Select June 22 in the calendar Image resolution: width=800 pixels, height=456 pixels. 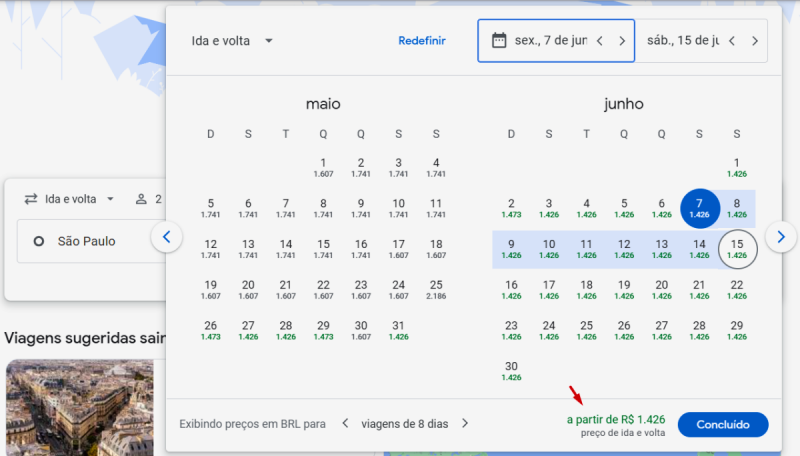point(737,290)
